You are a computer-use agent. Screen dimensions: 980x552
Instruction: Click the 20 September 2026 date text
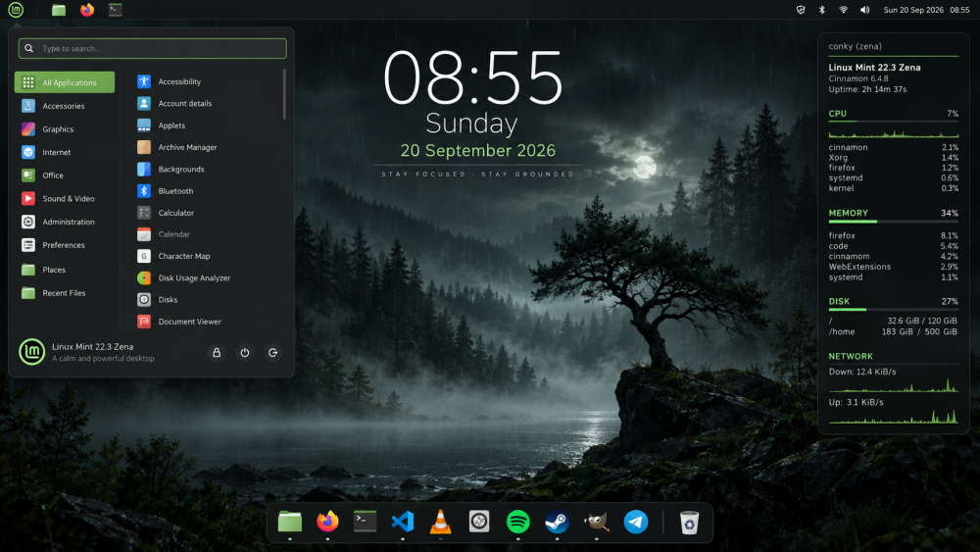(478, 151)
